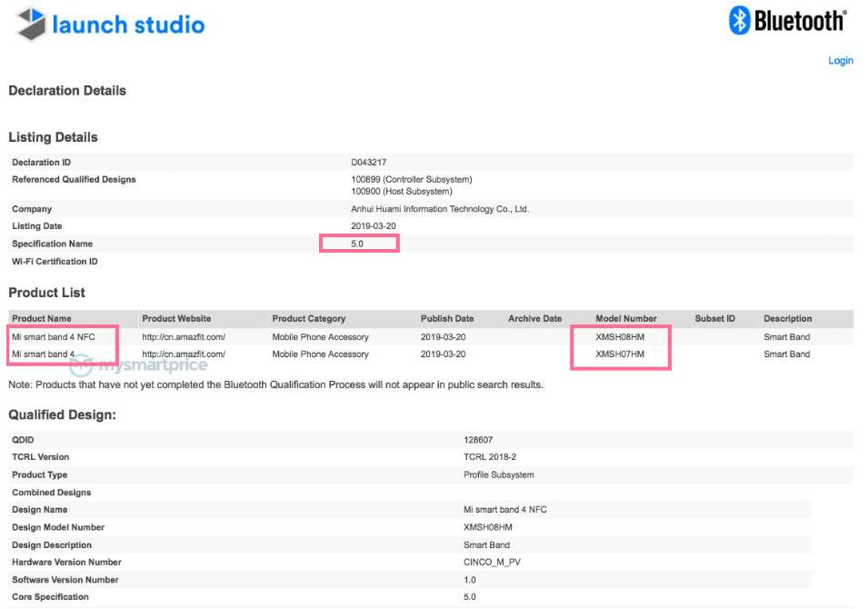
Task: Open the Login link
Action: [x=840, y=61]
